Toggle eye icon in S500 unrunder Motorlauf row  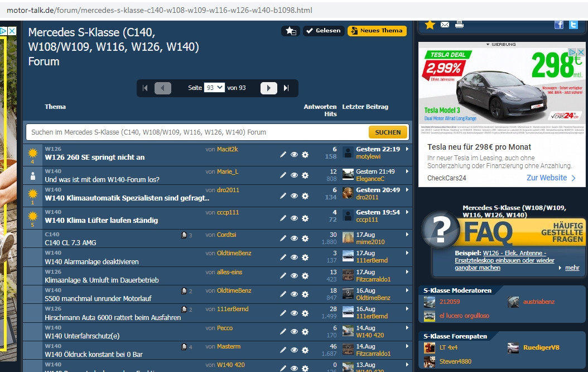[x=295, y=294]
